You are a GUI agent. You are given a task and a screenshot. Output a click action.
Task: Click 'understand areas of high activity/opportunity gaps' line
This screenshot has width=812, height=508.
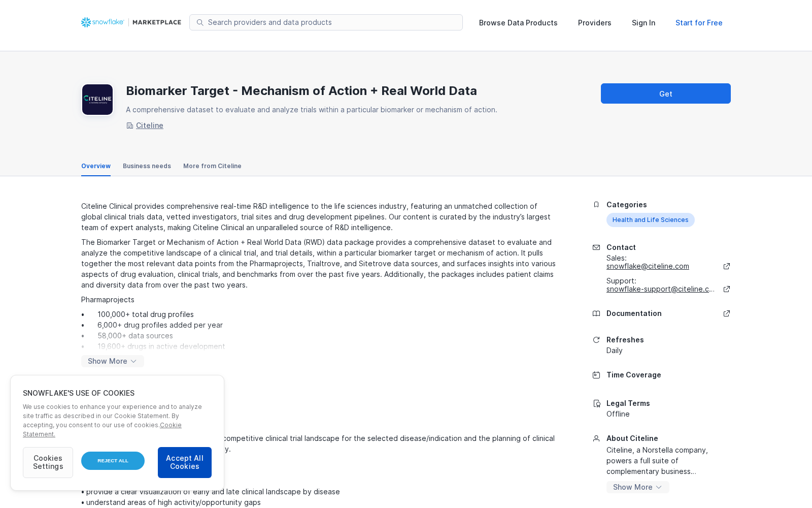171,502
